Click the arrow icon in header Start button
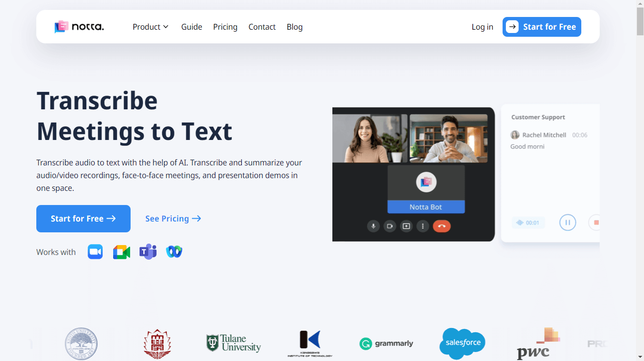The image size is (644, 361). click(x=512, y=27)
